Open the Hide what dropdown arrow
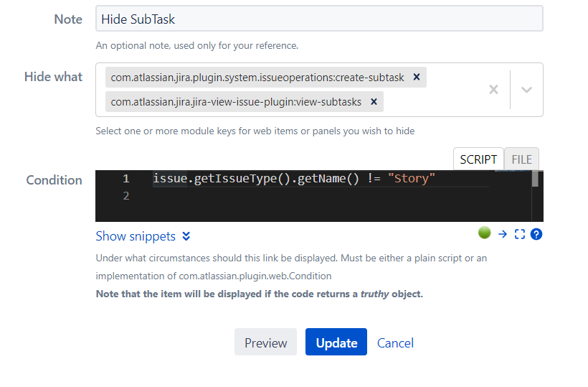 click(527, 90)
